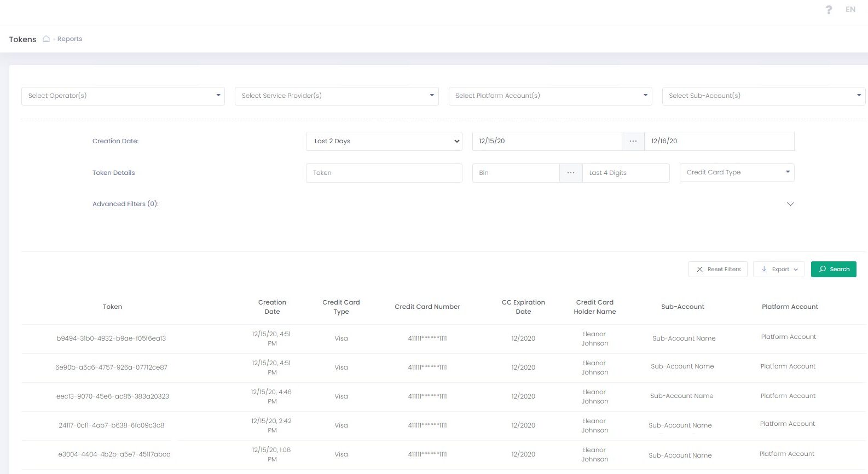The image size is (868, 474).
Task: Open the Export menu button
Action: click(779, 269)
